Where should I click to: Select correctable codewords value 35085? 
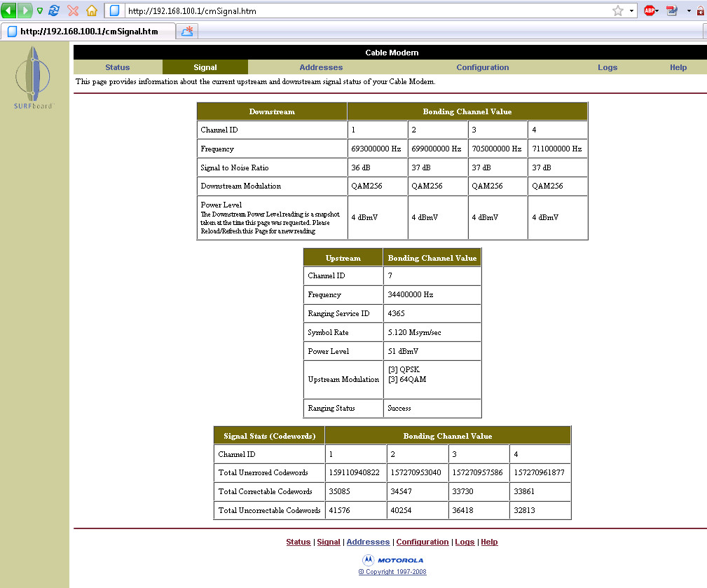[339, 491]
